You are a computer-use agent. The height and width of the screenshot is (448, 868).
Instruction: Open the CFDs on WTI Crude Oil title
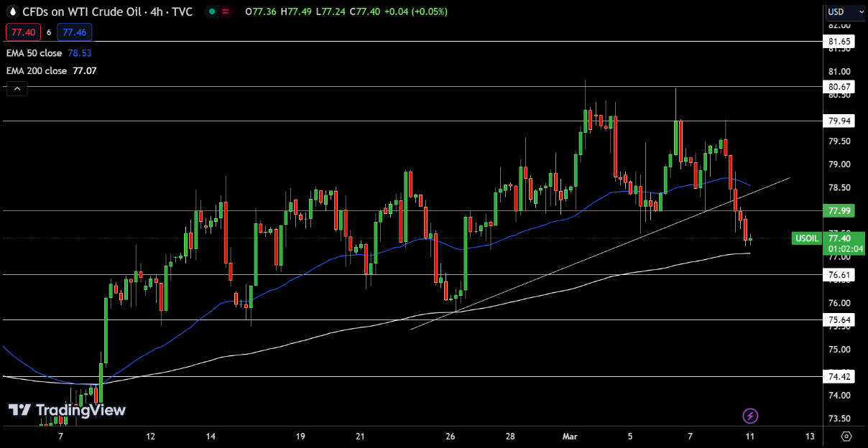point(108,11)
